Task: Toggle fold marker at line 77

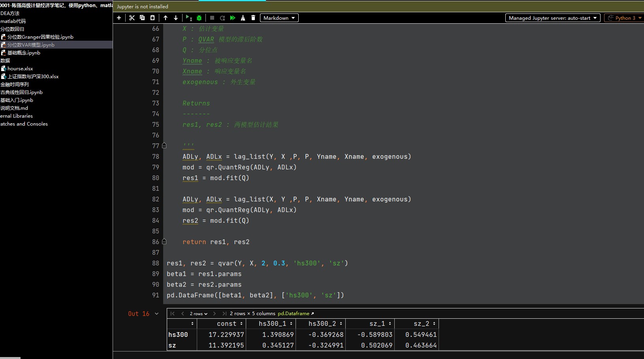Action: pyautogui.click(x=164, y=146)
